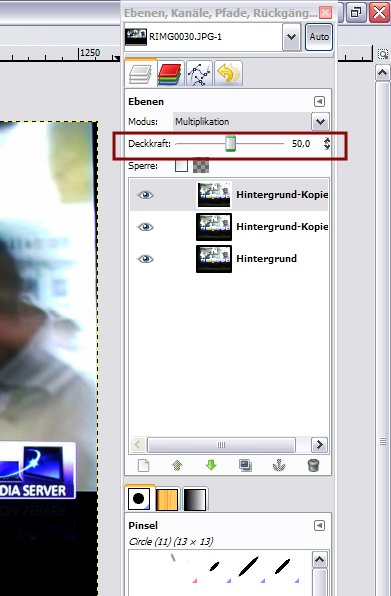Lower the layer with the green down arrow

[211, 465]
